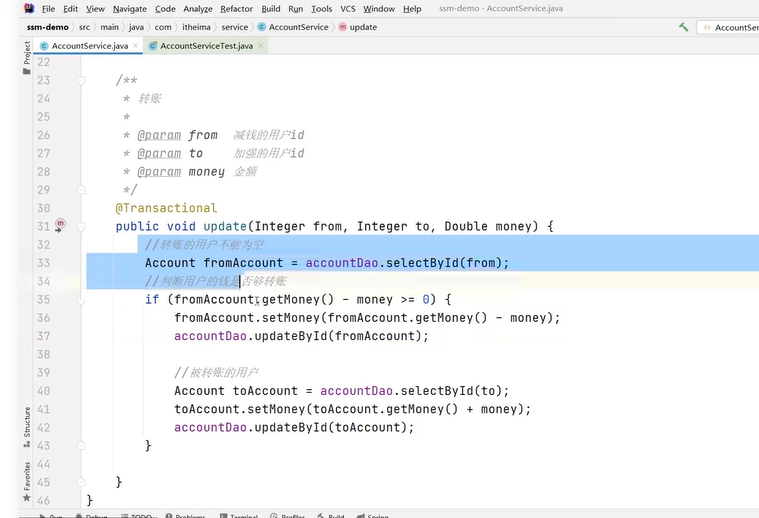This screenshot has width=759, height=518.
Task: Click the update method name at line 31
Action: pyautogui.click(x=225, y=226)
